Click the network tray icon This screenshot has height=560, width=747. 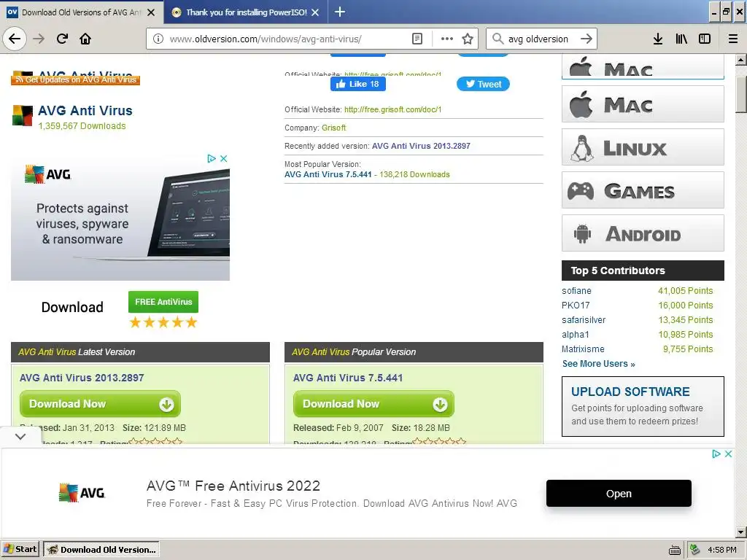[695, 550]
